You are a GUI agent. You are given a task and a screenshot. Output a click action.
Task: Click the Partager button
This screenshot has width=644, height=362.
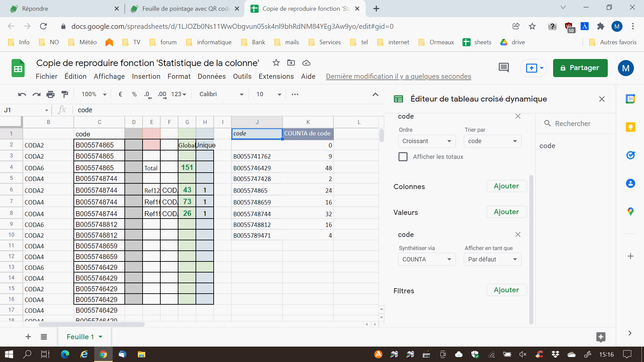[580, 68]
